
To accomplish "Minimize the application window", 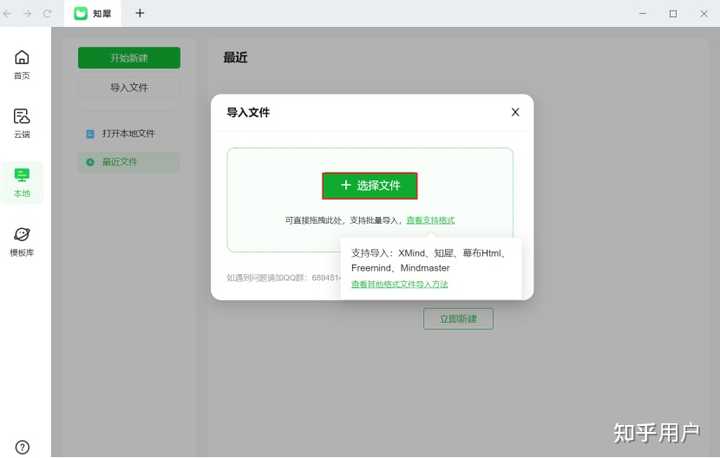I will click(643, 13).
